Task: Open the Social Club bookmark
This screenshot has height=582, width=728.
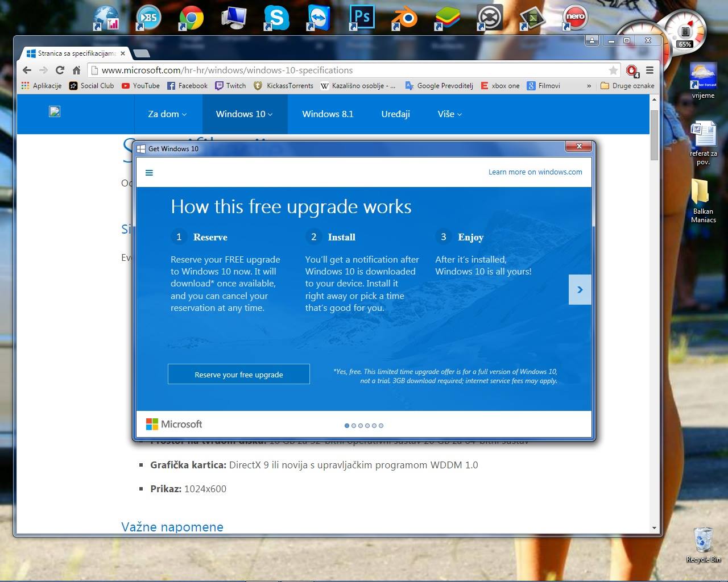Action: pos(92,86)
